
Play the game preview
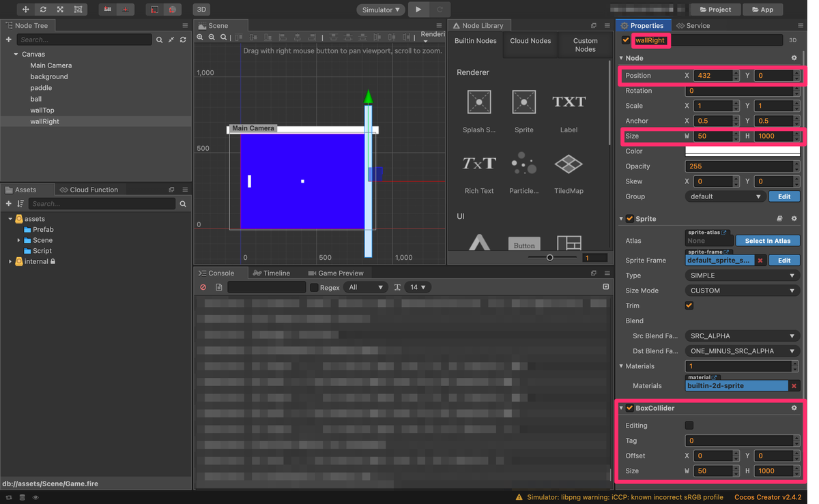[x=418, y=10]
